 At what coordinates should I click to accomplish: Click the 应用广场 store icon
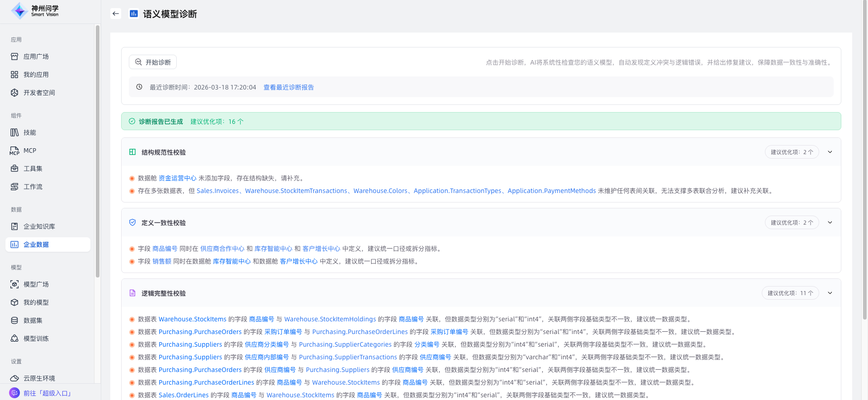[x=14, y=56]
